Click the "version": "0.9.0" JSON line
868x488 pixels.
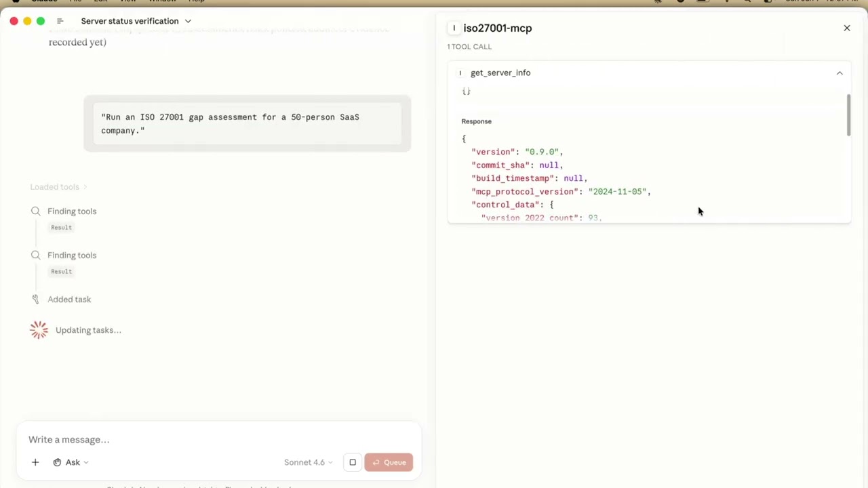(x=517, y=152)
